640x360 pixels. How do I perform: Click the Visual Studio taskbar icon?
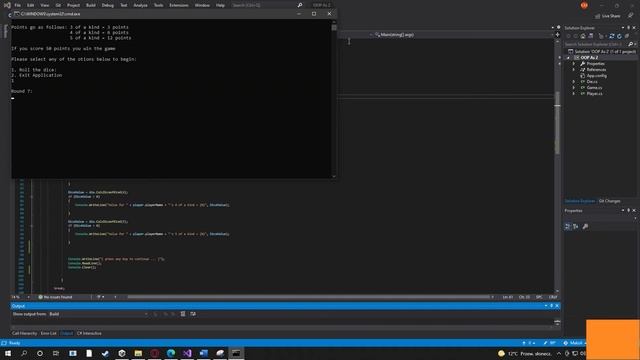point(187,353)
